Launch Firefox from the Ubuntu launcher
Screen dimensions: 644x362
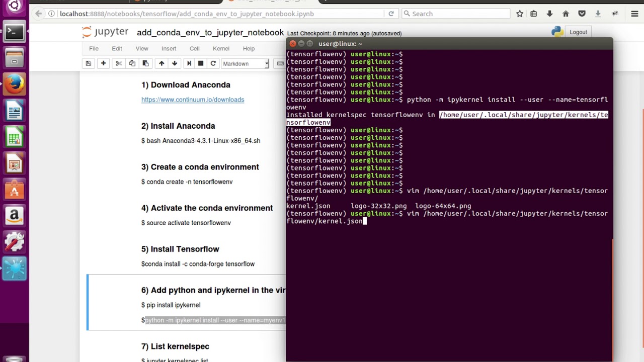pos(14,84)
